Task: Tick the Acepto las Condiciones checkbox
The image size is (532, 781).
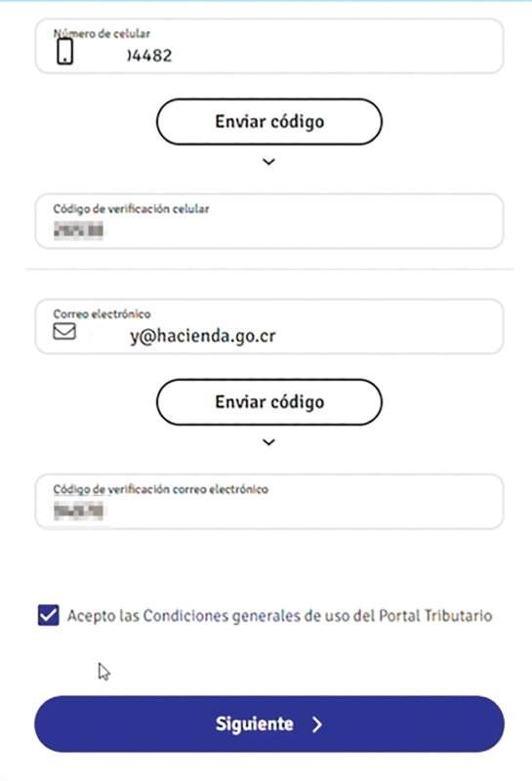Action: click(48, 615)
